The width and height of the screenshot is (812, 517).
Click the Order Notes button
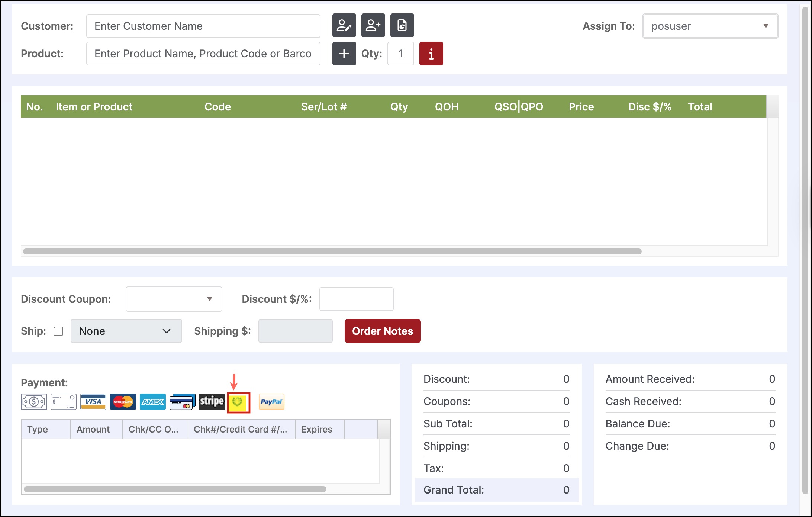382,331
